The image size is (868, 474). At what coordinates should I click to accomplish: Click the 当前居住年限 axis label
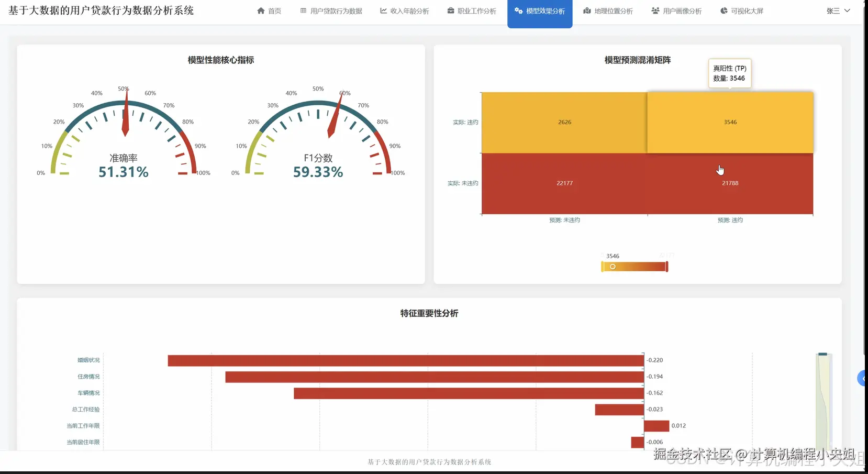83,442
